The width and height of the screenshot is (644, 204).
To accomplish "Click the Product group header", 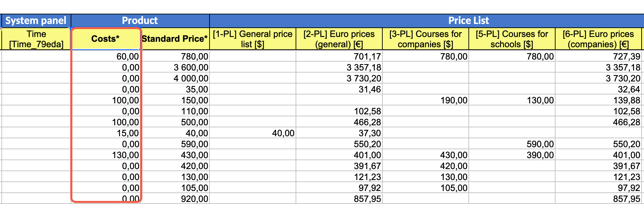I will 140,21.
